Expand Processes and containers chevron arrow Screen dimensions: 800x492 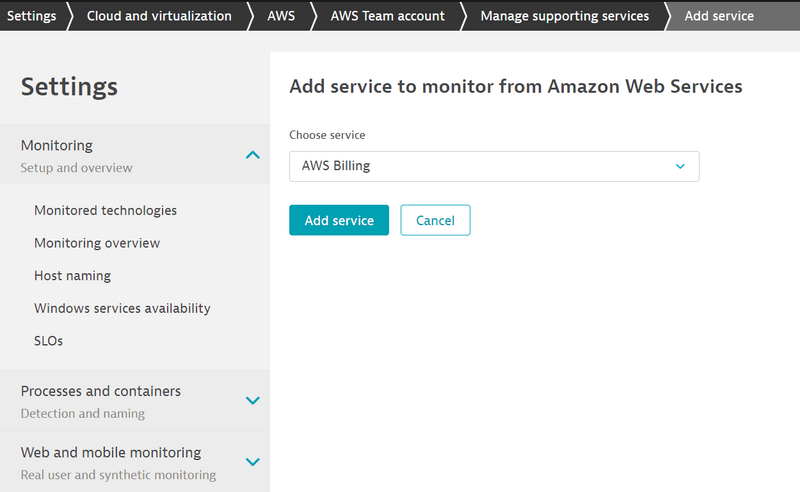pos(253,401)
